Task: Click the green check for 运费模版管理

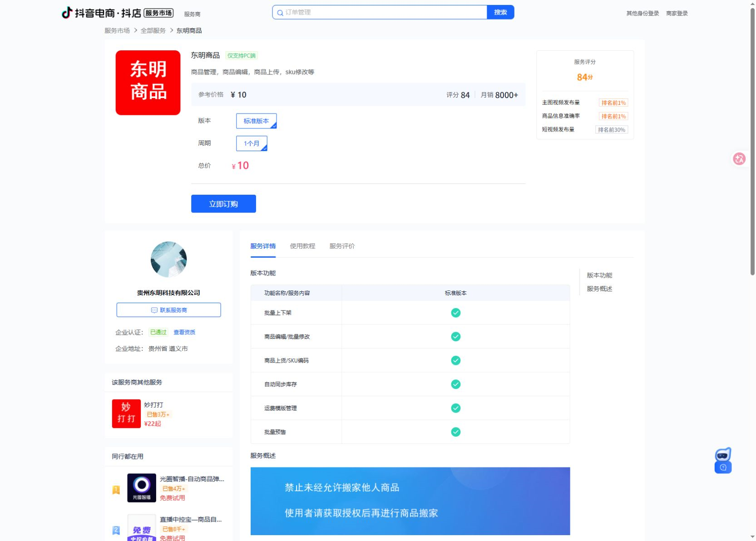Action: click(x=456, y=408)
